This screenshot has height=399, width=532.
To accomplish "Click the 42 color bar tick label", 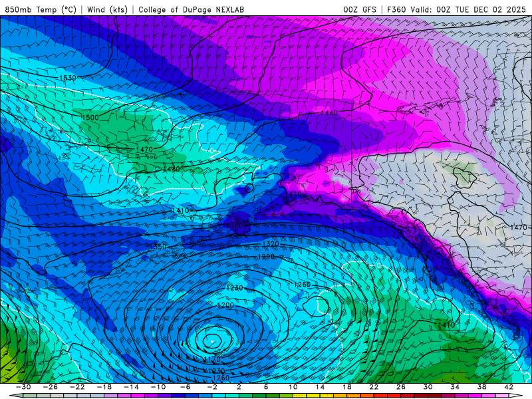I will point(508,387).
